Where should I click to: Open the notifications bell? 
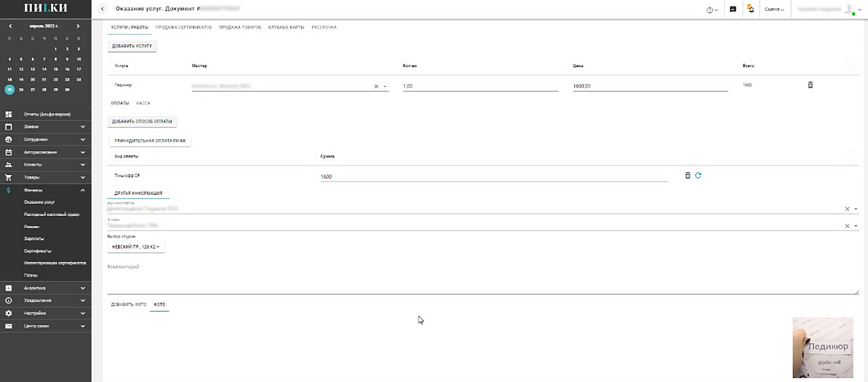(x=751, y=9)
